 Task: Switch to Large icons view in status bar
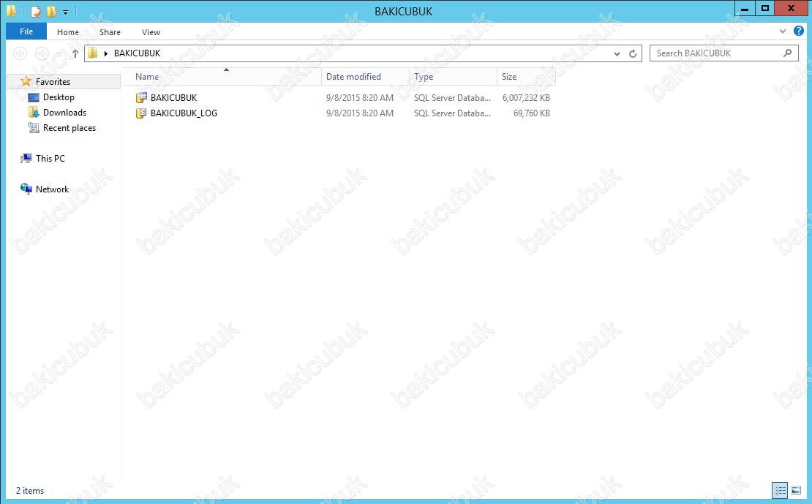tap(796, 490)
